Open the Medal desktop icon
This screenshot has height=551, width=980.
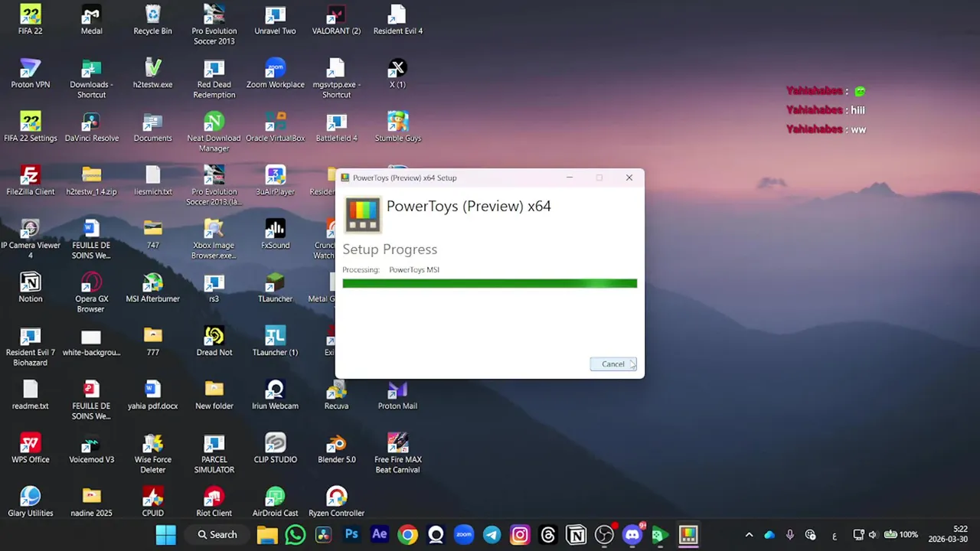[92, 19]
